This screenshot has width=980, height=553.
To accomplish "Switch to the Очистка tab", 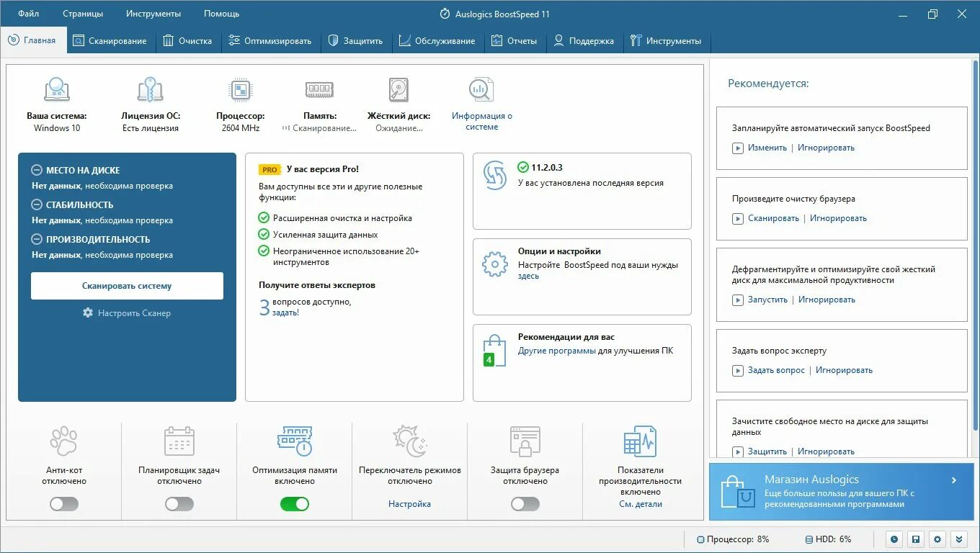I will tap(187, 41).
